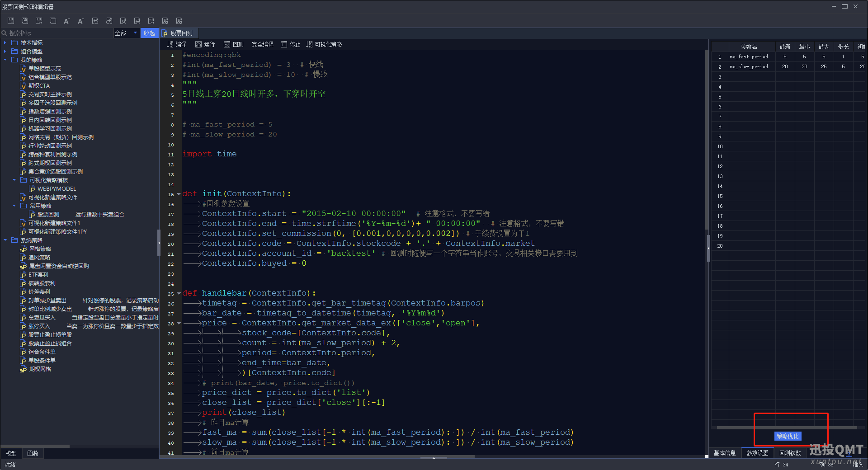
Task: Increase font size with the A+ icon
Action: click(x=81, y=21)
